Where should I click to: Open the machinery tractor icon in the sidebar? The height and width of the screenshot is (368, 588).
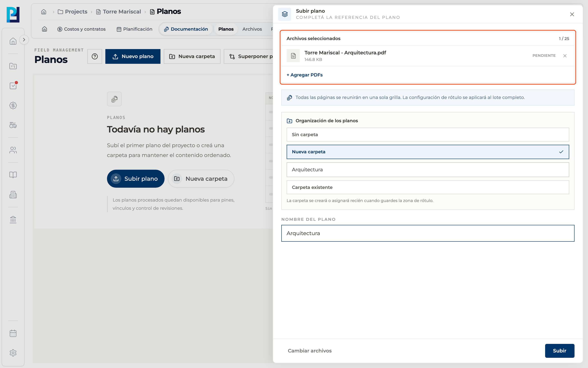pyautogui.click(x=13, y=125)
